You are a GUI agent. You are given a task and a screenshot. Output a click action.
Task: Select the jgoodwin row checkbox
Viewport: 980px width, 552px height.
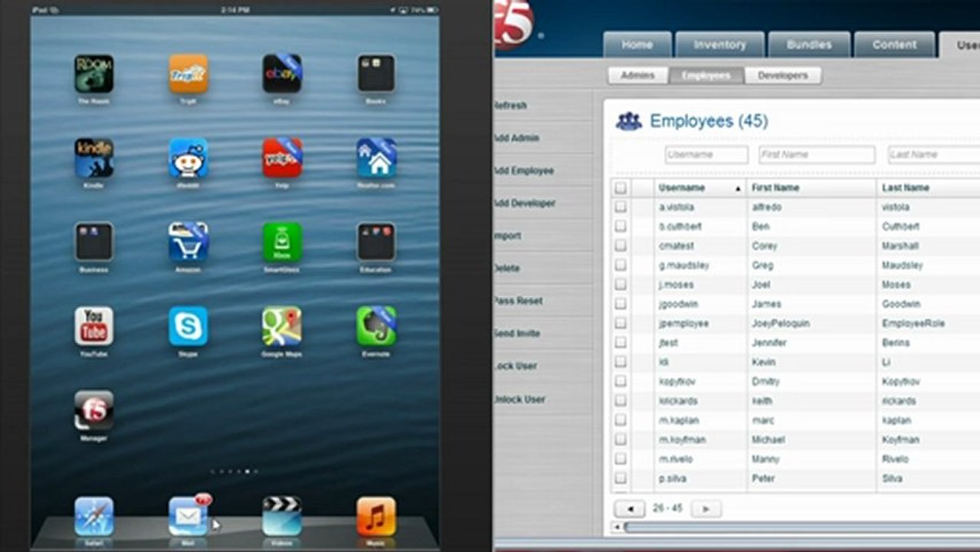coord(621,304)
